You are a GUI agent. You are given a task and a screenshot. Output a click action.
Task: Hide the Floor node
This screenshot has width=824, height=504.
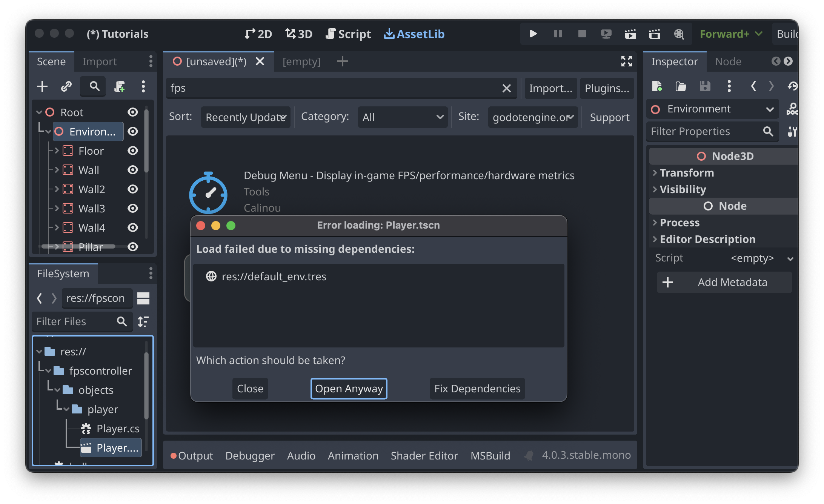(133, 151)
